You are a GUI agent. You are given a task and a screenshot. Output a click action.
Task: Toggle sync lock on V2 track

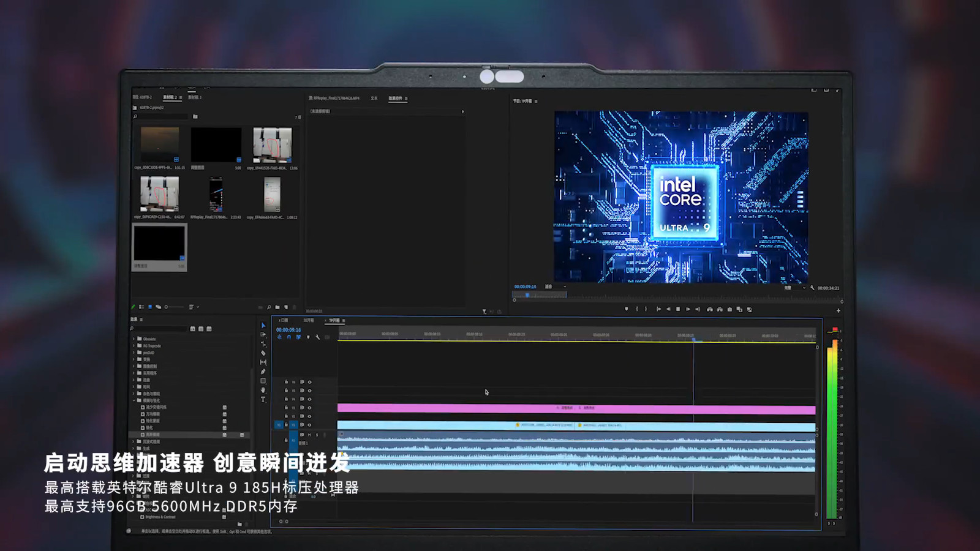click(302, 416)
